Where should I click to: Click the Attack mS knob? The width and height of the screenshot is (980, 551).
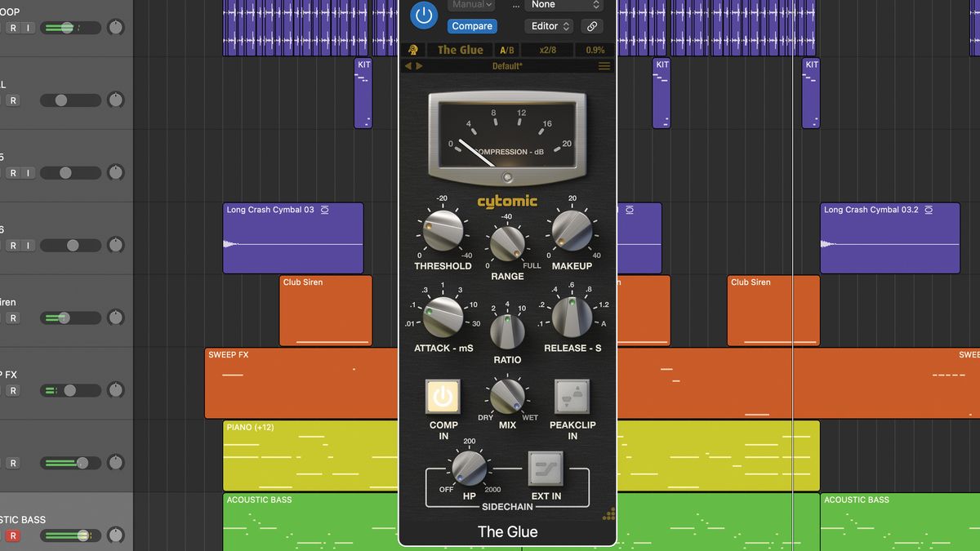(x=443, y=317)
